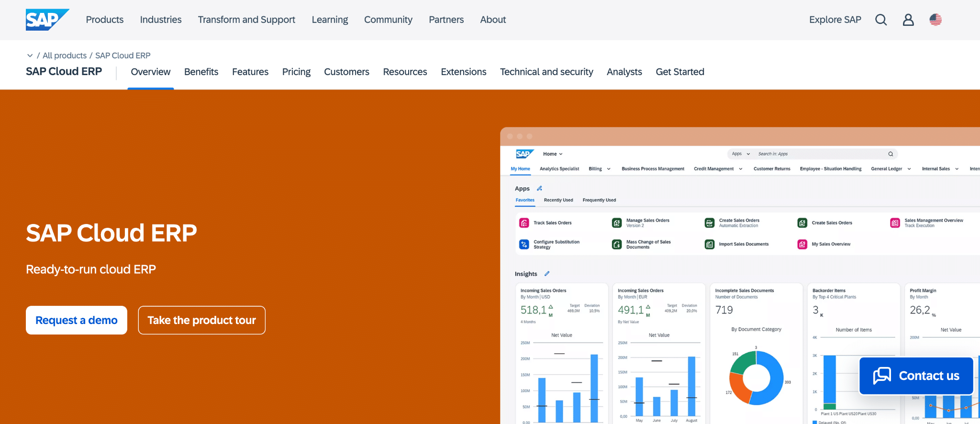Click Take the product tour button

[x=201, y=320]
